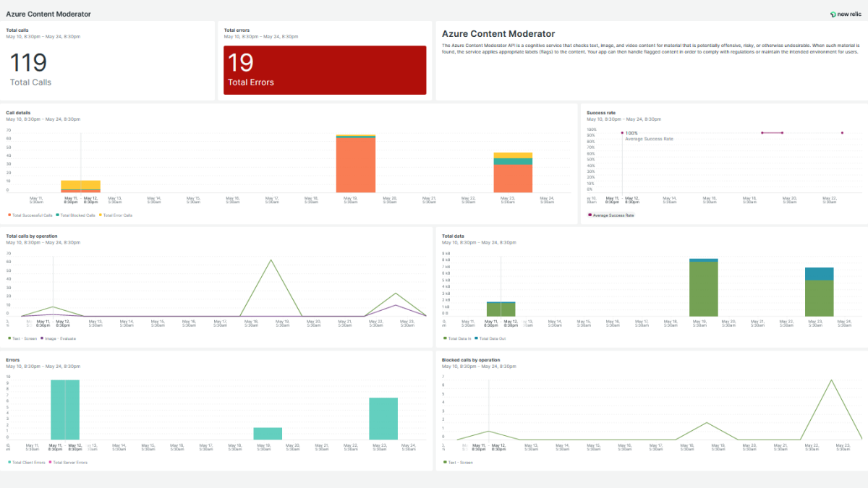Select the Total calls by operation chart title
The image size is (868, 488).
click(31, 236)
